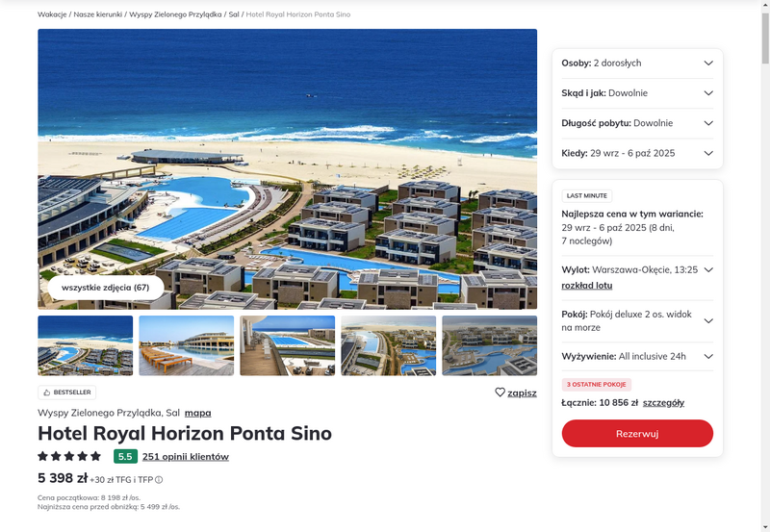Open the rozkład lotu link
Screen dimensions: 770x532
[587, 286]
